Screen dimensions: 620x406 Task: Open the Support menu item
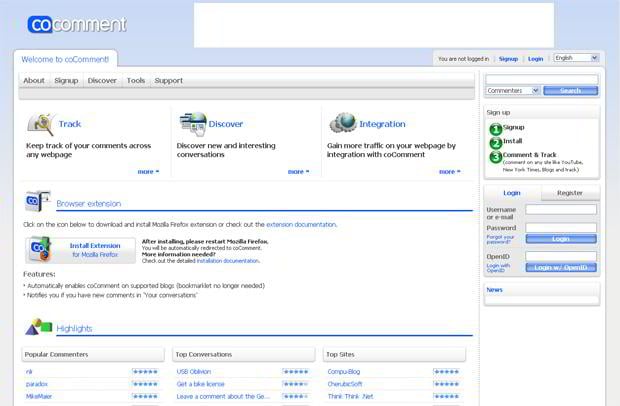coord(169,81)
